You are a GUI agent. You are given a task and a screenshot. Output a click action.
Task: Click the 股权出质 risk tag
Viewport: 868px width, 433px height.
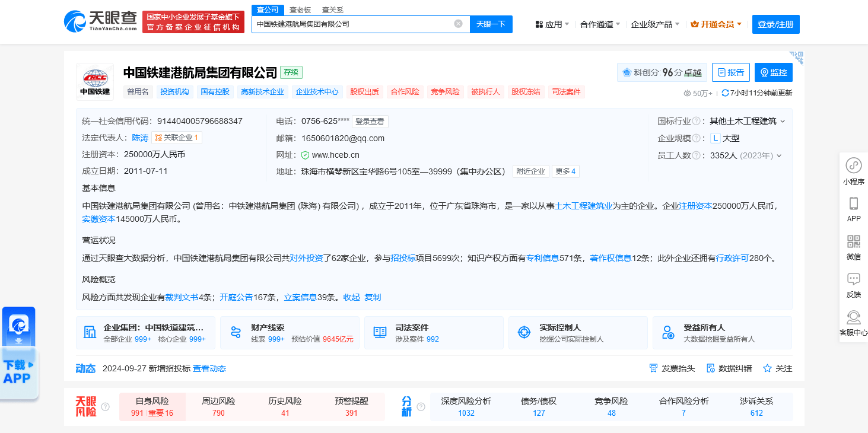click(x=364, y=92)
